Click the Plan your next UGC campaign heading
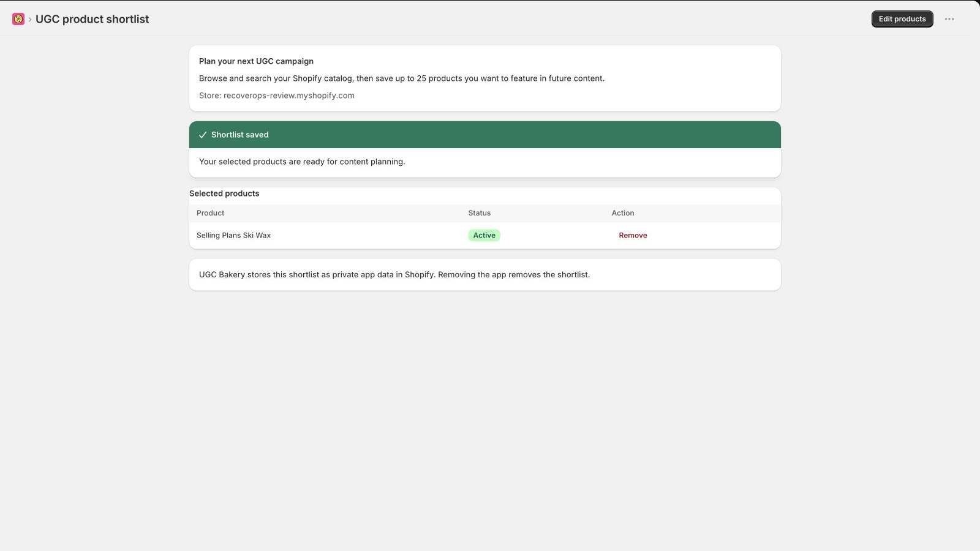 point(256,61)
